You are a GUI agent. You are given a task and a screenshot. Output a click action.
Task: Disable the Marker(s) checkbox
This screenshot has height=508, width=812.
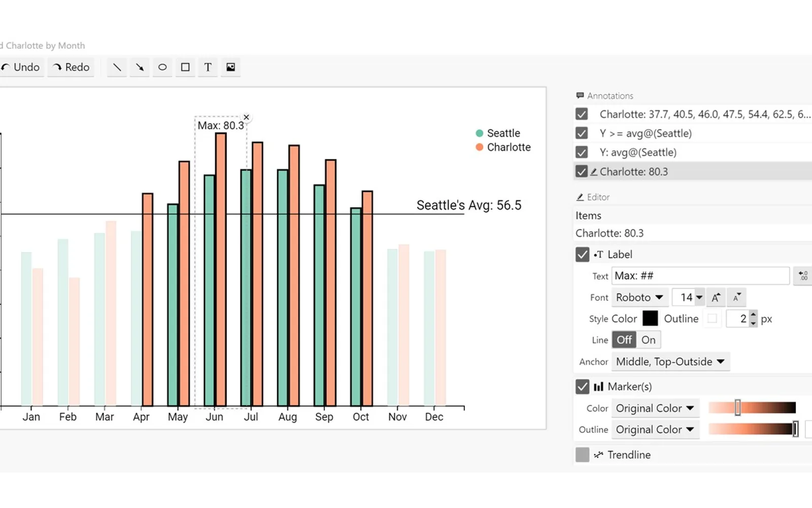coord(583,387)
